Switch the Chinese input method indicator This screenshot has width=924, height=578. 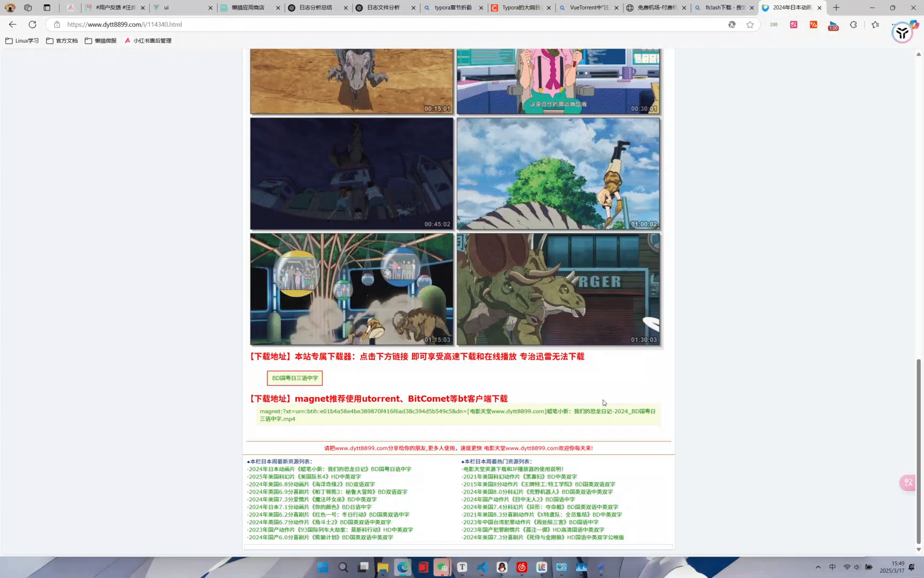coord(833,567)
